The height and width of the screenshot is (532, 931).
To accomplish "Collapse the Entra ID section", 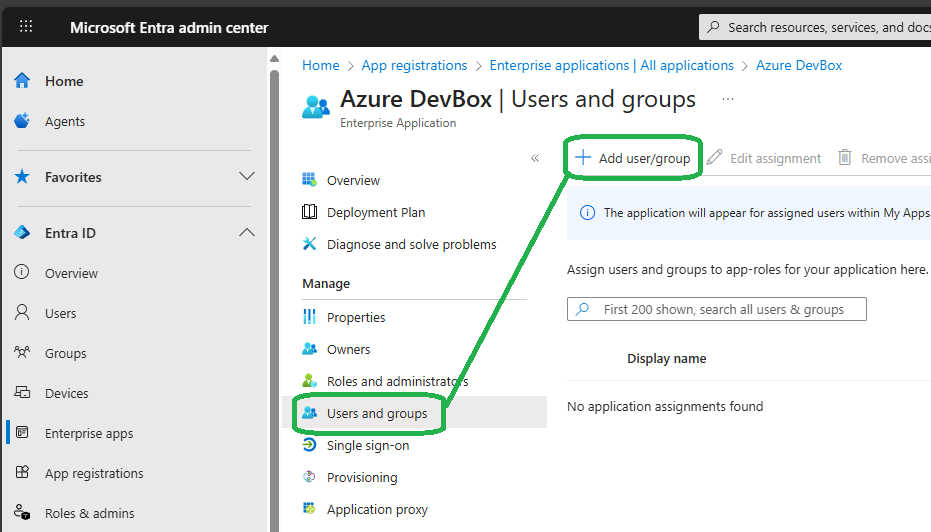I will click(x=246, y=233).
